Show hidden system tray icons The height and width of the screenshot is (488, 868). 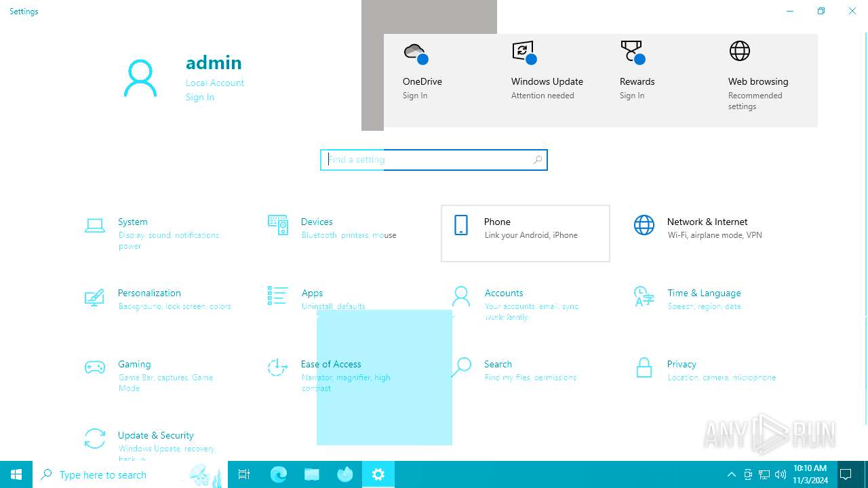click(732, 474)
